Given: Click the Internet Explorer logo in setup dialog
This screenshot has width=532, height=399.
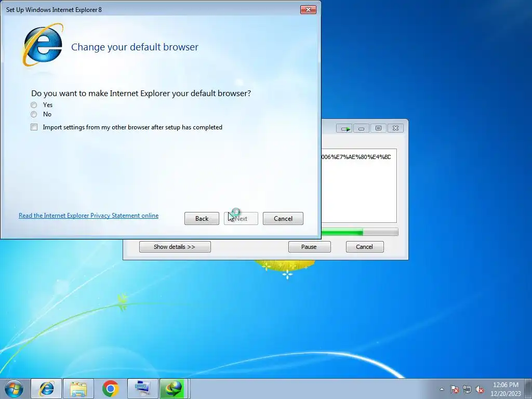Looking at the screenshot, I should click(x=43, y=45).
